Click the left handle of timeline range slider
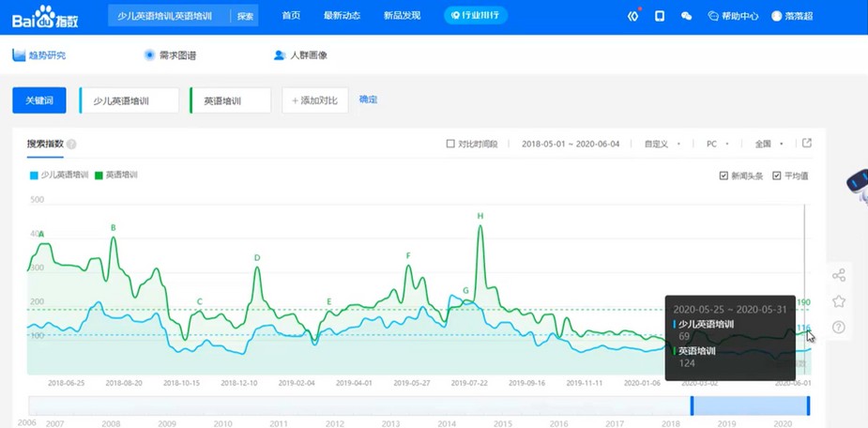This screenshot has height=428, width=868. pyautogui.click(x=692, y=405)
